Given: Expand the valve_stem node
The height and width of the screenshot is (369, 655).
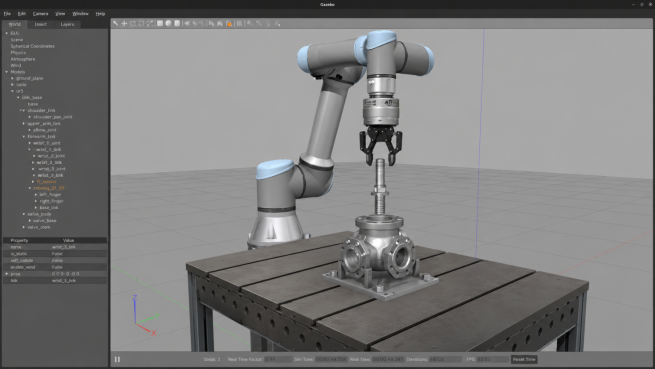Looking at the screenshot, I should pyautogui.click(x=24, y=227).
